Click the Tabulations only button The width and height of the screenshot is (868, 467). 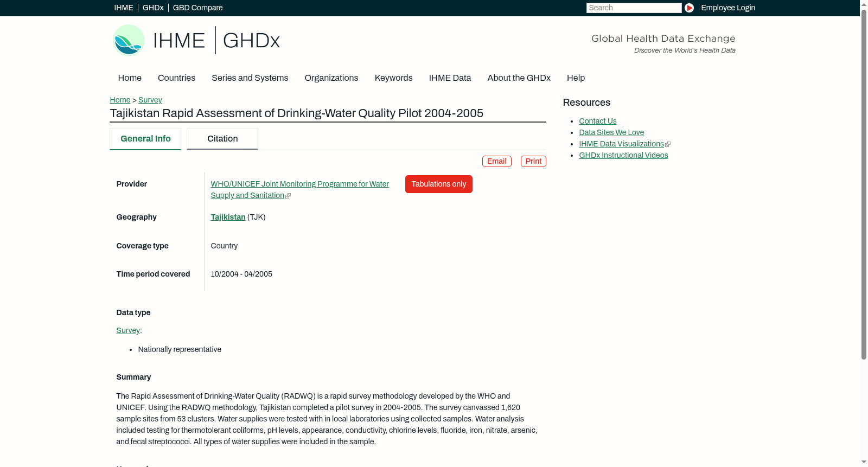[439, 184]
